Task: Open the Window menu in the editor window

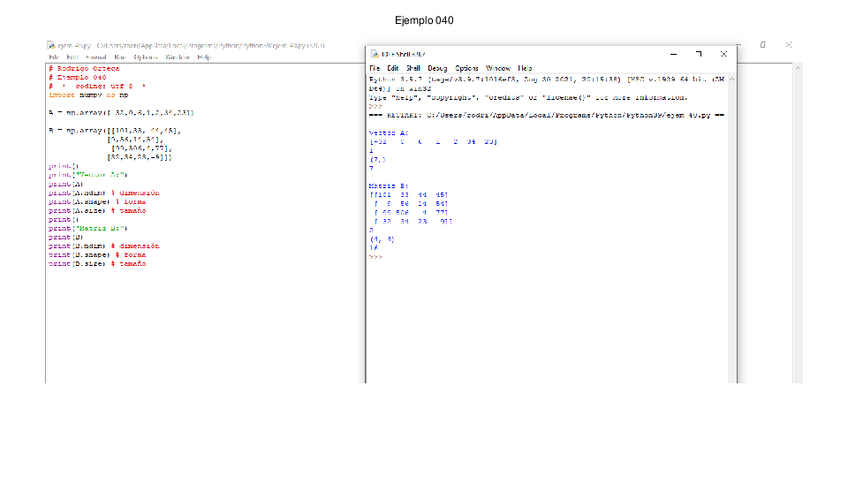Action: [x=177, y=57]
